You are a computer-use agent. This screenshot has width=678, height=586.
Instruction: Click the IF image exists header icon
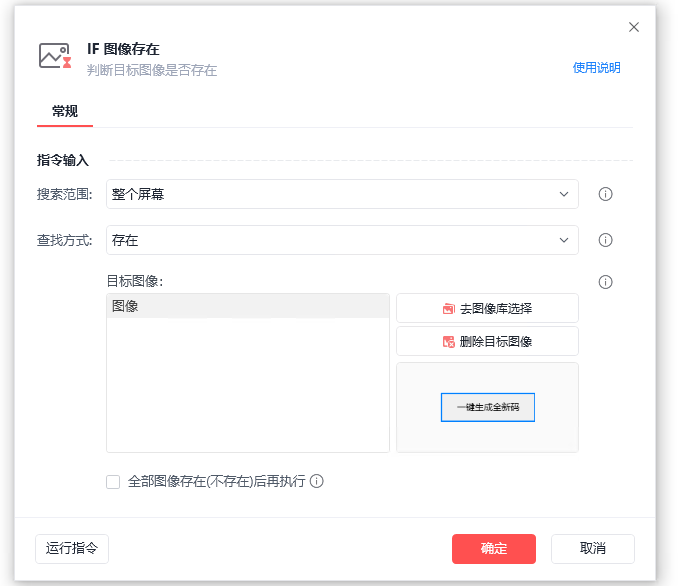(x=55, y=56)
